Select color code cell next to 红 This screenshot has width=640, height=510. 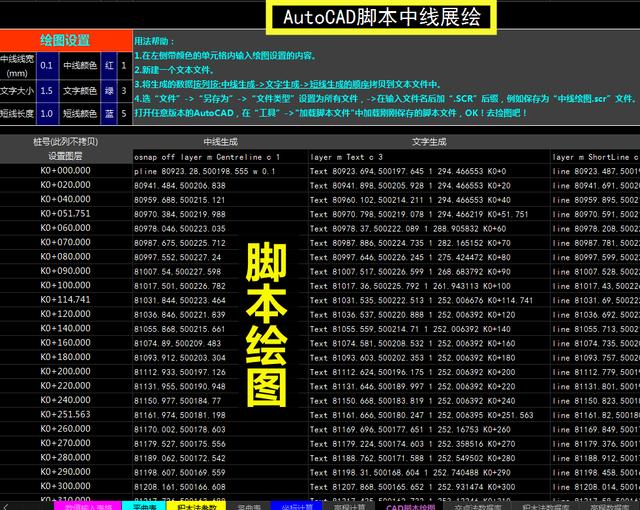click(x=124, y=65)
